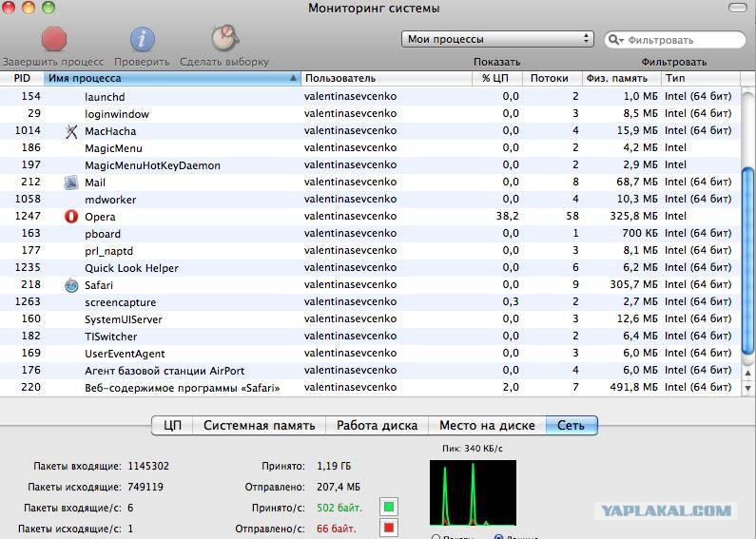Click the green Принято/с color swatch

389,507
